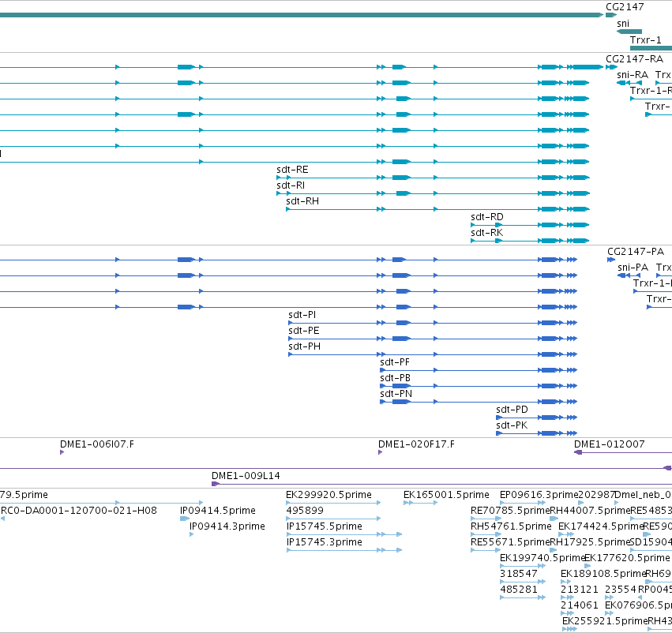Select the sdt-PH protein label
Screen dimensions: 672x633
click(x=304, y=346)
